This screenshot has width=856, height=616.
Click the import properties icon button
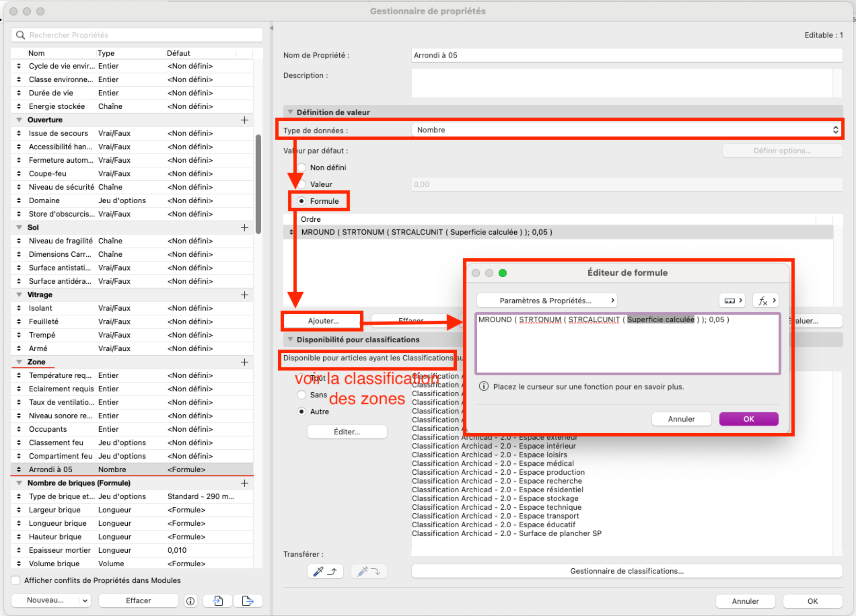[x=218, y=601]
